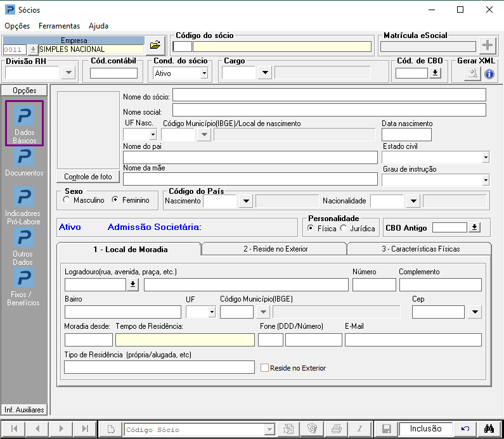This screenshot has width=504, height=439.
Task: Click the Moradia desde date field
Action: pyautogui.click(x=88, y=340)
